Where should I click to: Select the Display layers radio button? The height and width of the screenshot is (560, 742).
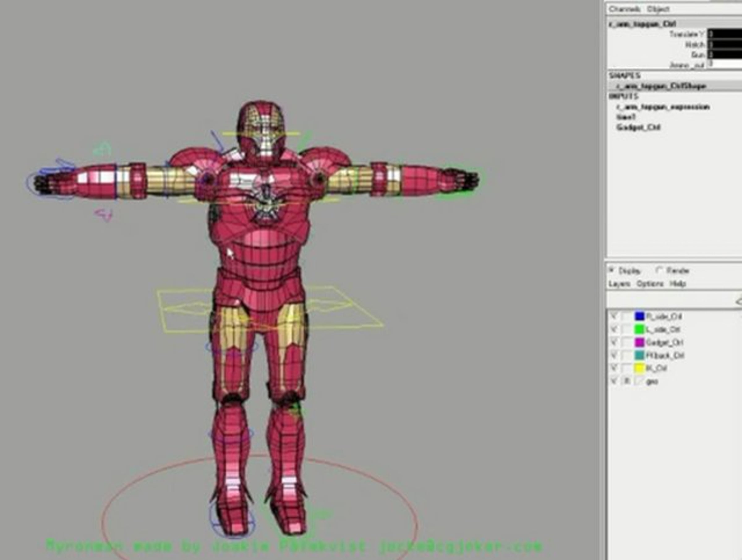612,270
